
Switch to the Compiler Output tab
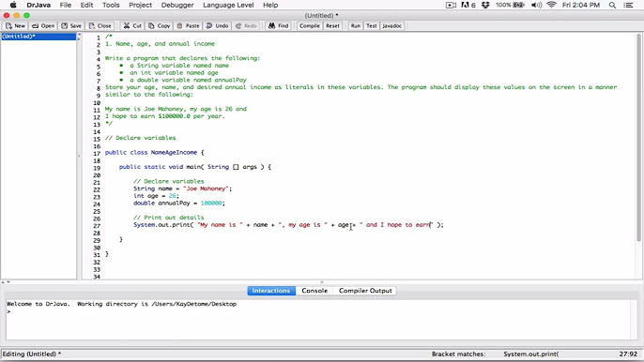pyautogui.click(x=365, y=291)
